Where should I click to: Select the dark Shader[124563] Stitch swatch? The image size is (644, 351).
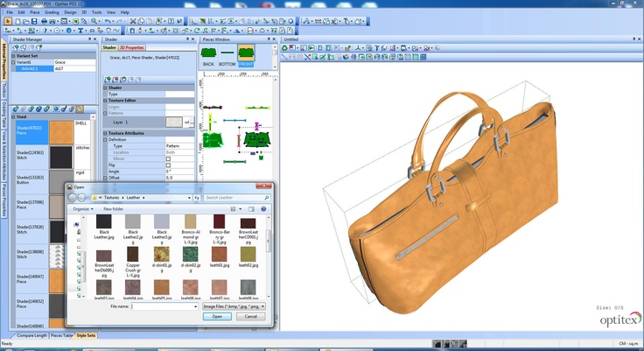coord(61,157)
